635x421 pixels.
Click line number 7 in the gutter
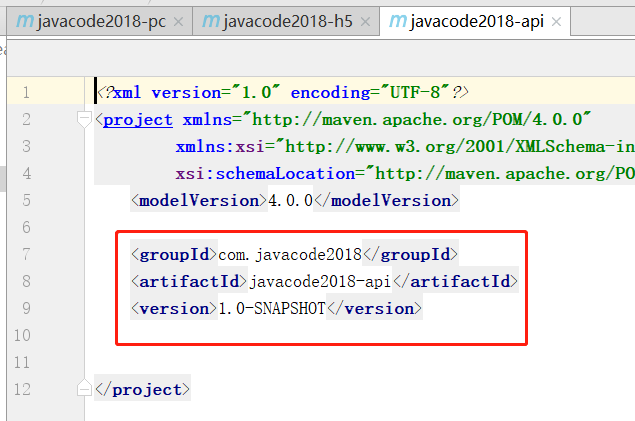[25, 254]
